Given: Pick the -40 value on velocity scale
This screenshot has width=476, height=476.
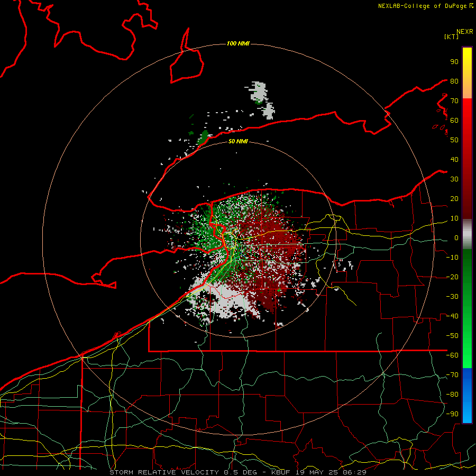Looking at the screenshot, I should click(452, 316).
